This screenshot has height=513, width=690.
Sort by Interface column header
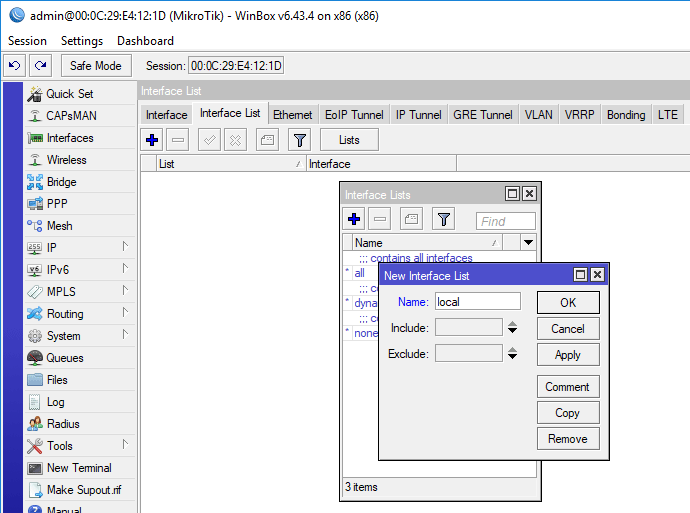click(x=381, y=164)
